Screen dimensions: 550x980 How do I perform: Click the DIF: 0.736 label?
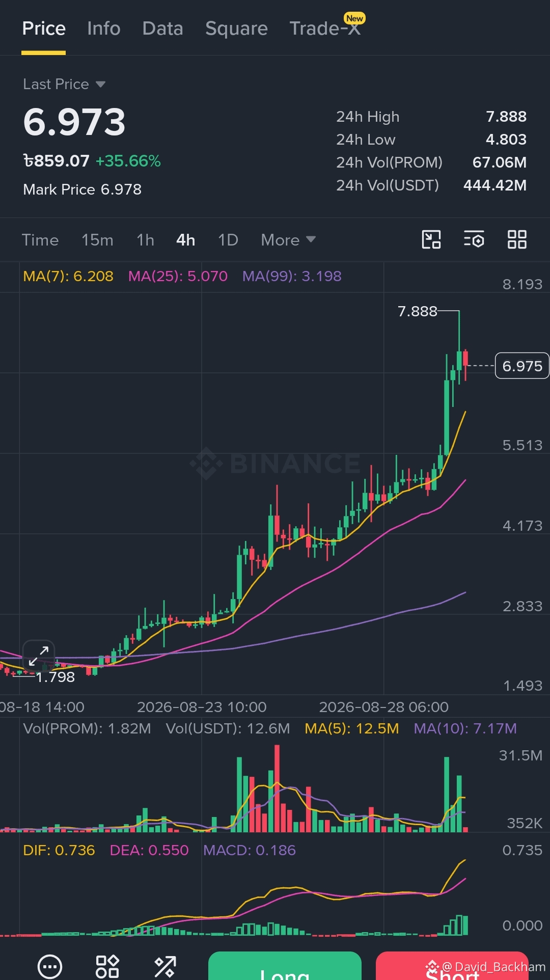[x=59, y=850]
